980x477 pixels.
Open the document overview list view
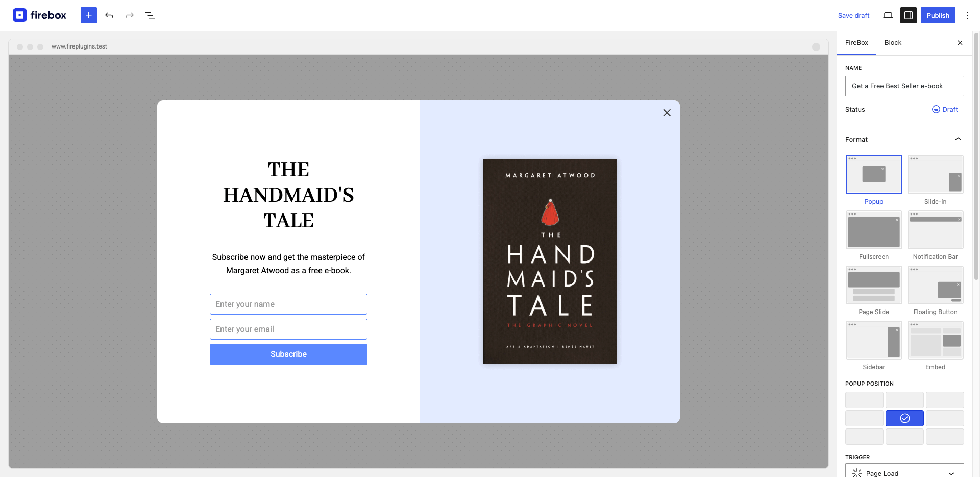tap(150, 15)
